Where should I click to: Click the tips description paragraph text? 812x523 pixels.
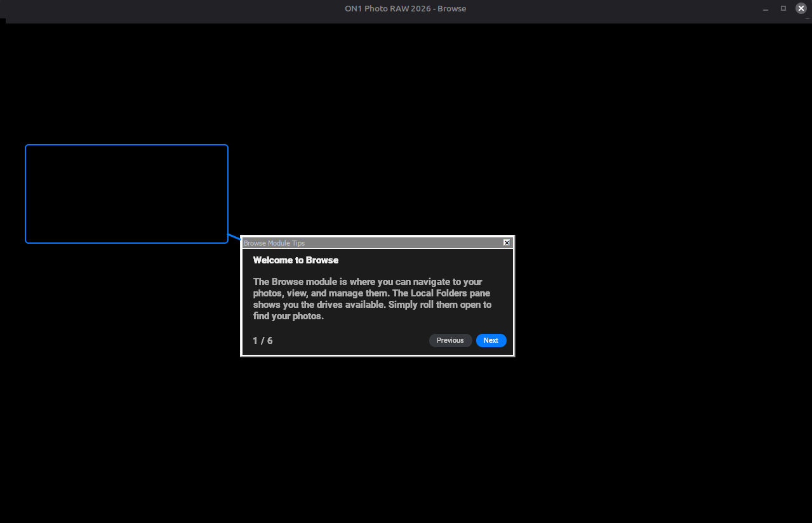tap(371, 298)
